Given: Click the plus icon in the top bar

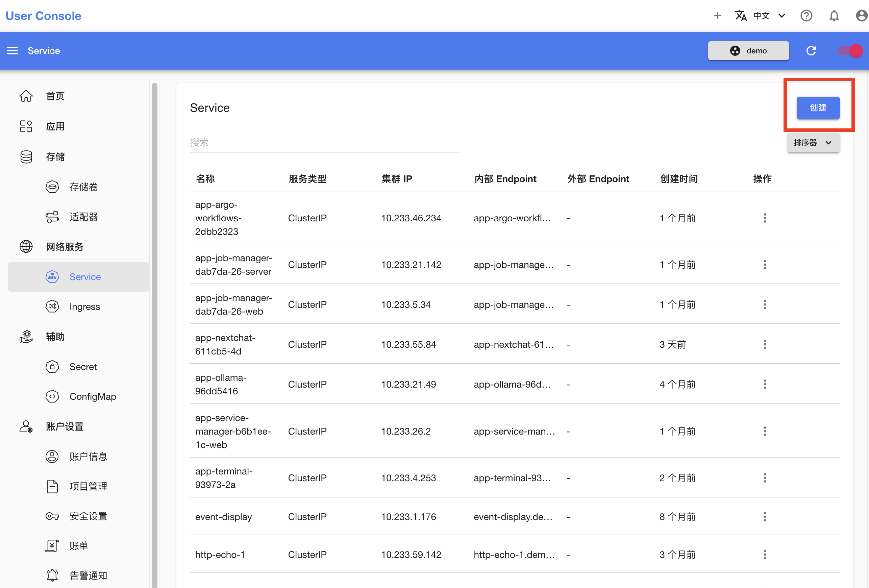Looking at the screenshot, I should click(717, 16).
